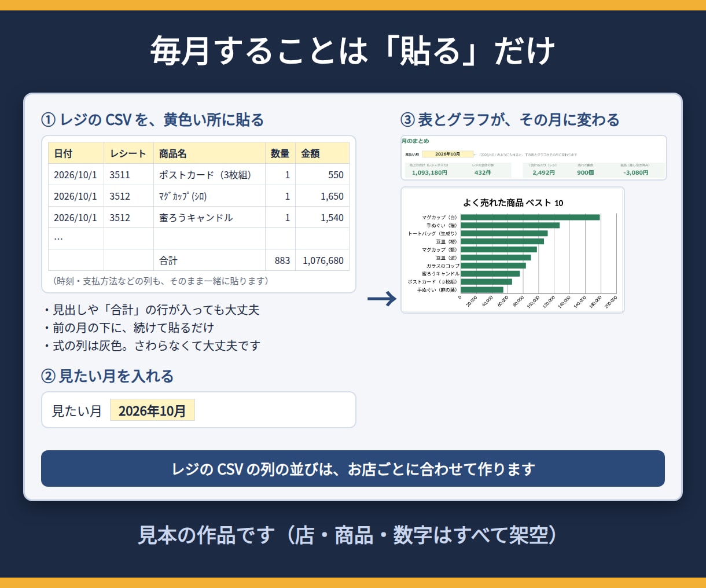Image resolution: width=706 pixels, height=588 pixels.
Task: Click the ポストカード（3枚組） chart label
Action: coord(433,282)
